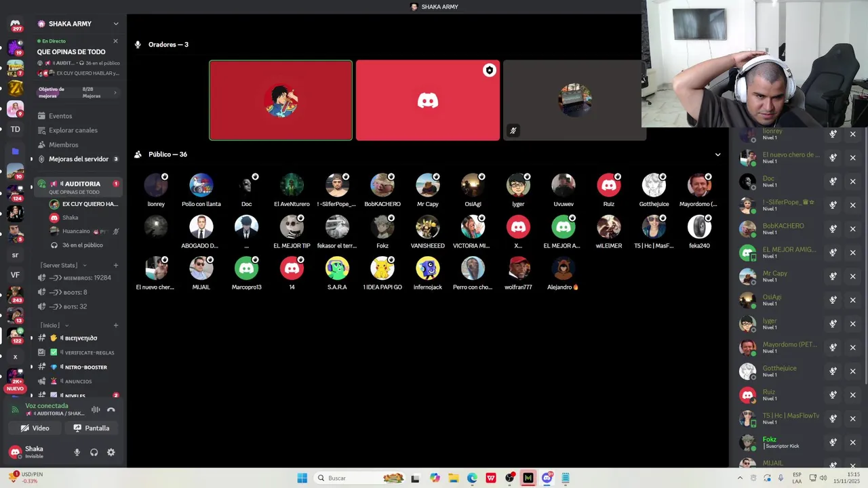This screenshot has height=488, width=868.
Task: Invite Doc to speak
Action: tap(833, 182)
